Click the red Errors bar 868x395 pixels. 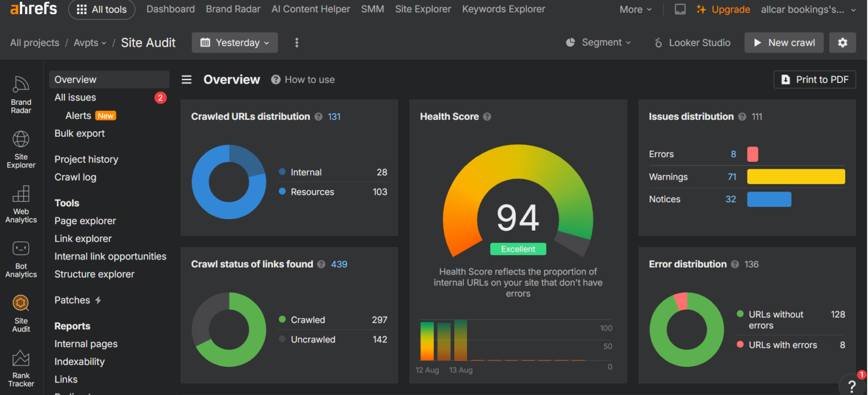[752, 154]
